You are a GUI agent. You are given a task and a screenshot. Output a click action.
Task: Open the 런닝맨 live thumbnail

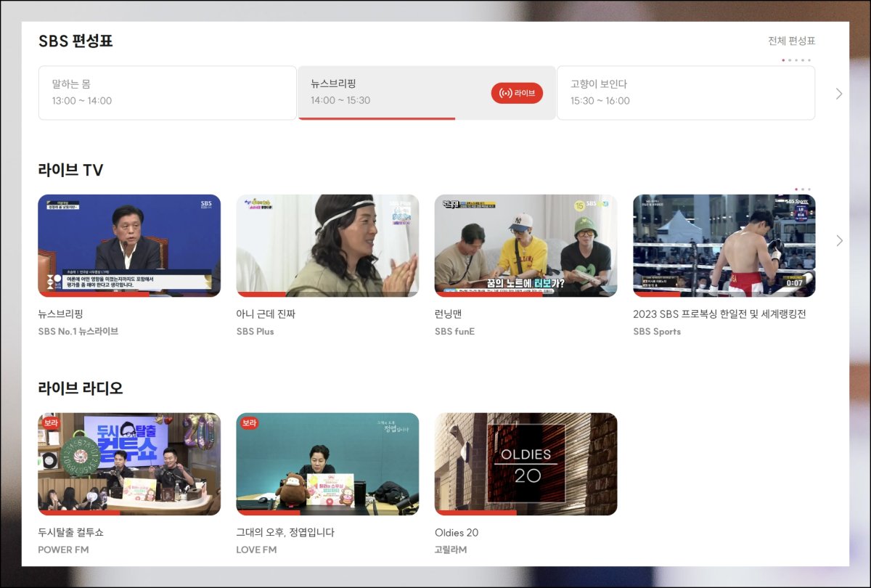tap(526, 245)
